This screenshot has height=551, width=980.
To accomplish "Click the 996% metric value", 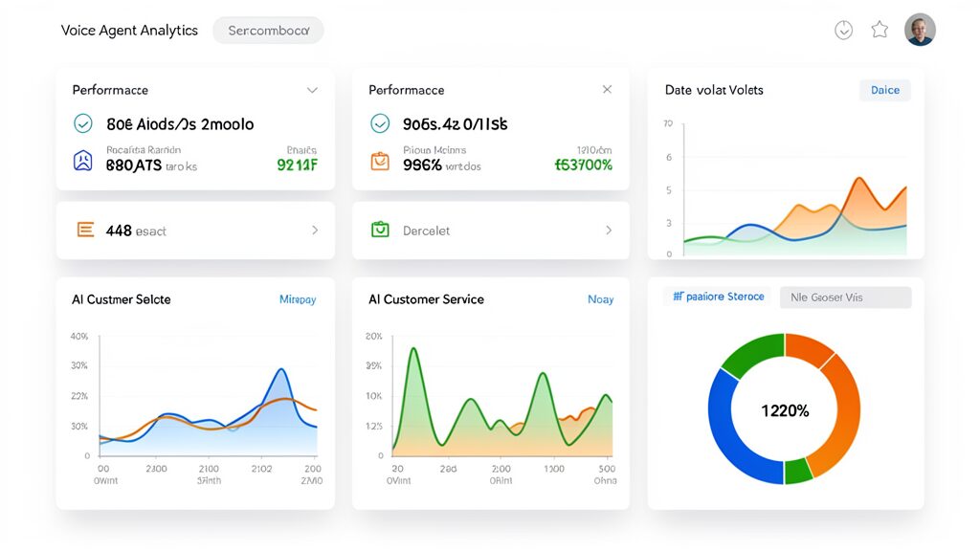I will [x=422, y=165].
